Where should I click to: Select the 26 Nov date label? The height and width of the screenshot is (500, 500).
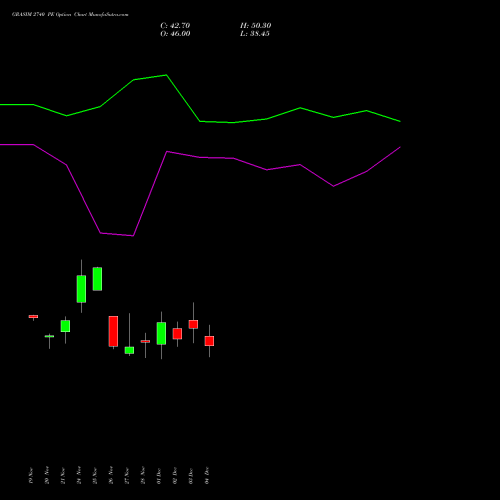pos(111,475)
